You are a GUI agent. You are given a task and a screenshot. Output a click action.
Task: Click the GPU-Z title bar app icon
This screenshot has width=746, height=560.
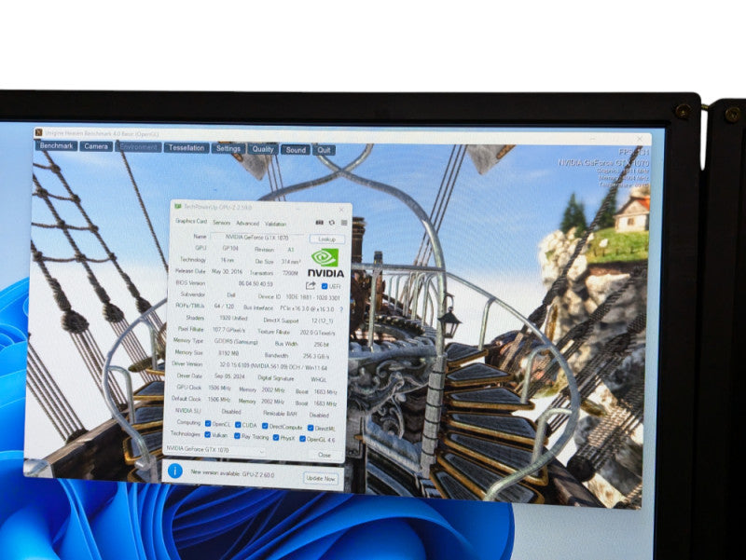tap(178, 206)
